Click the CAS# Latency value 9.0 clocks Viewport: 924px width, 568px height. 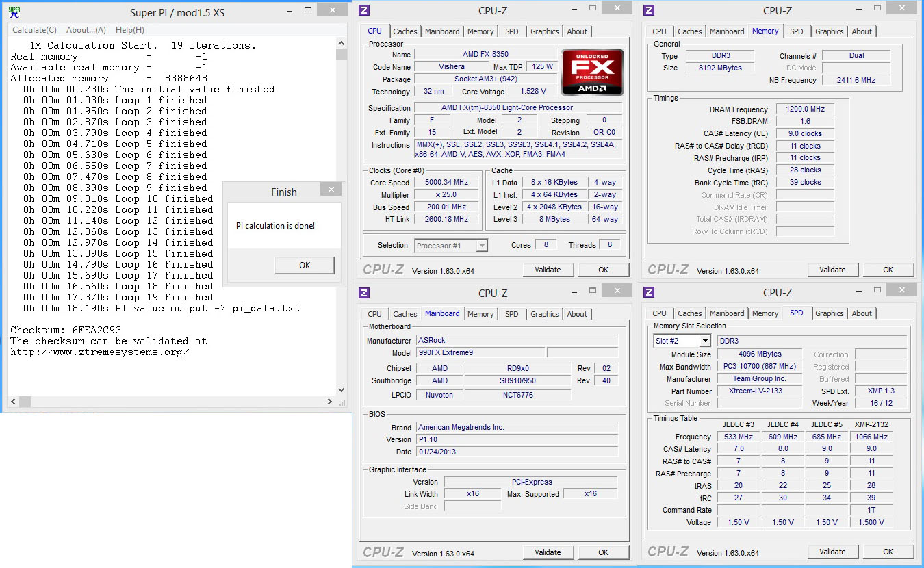click(x=805, y=133)
